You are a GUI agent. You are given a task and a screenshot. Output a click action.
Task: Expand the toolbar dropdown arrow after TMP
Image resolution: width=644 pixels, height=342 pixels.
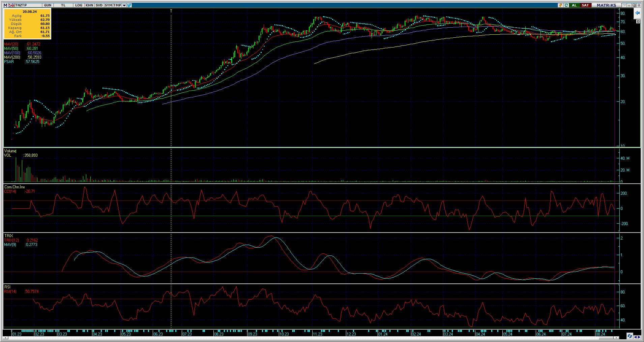(124, 5)
